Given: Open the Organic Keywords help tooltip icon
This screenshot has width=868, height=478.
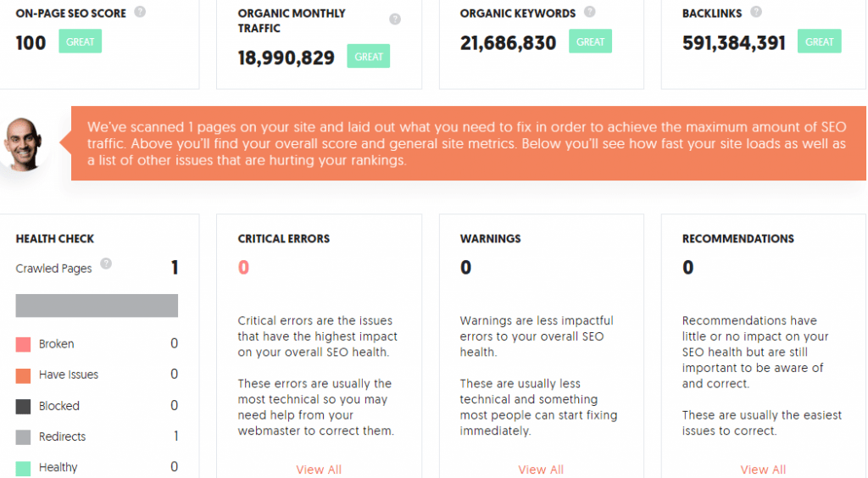Looking at the screenshot, I should 590,12.
